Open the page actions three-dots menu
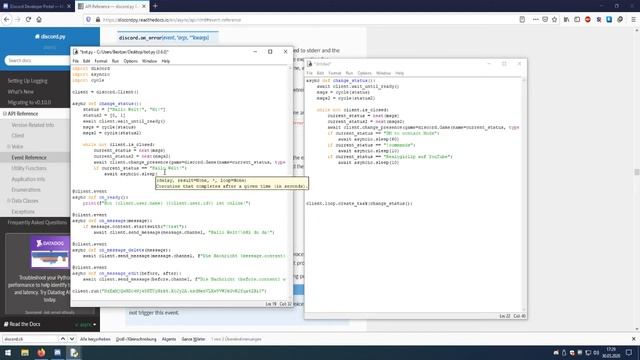Viewport: 640px width, 360px height. pyautogui.click(x=536, y=20)
